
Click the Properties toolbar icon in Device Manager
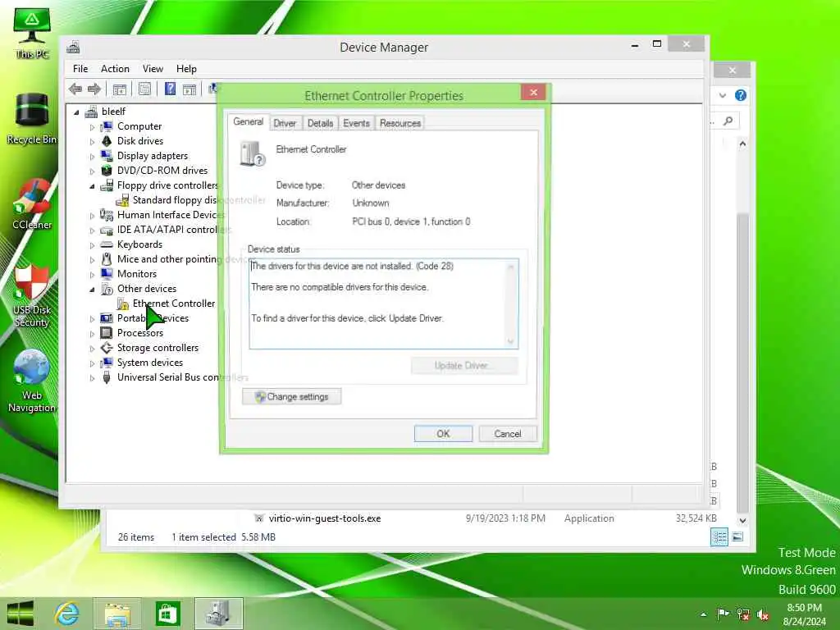tap(144, 89)
